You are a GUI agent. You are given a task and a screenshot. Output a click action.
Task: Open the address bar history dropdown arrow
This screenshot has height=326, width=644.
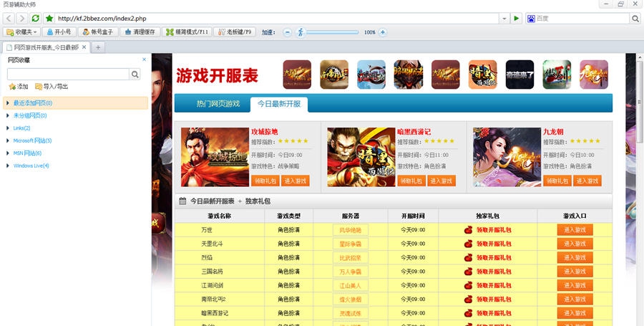pyautogui.click(x=504, y=19)
